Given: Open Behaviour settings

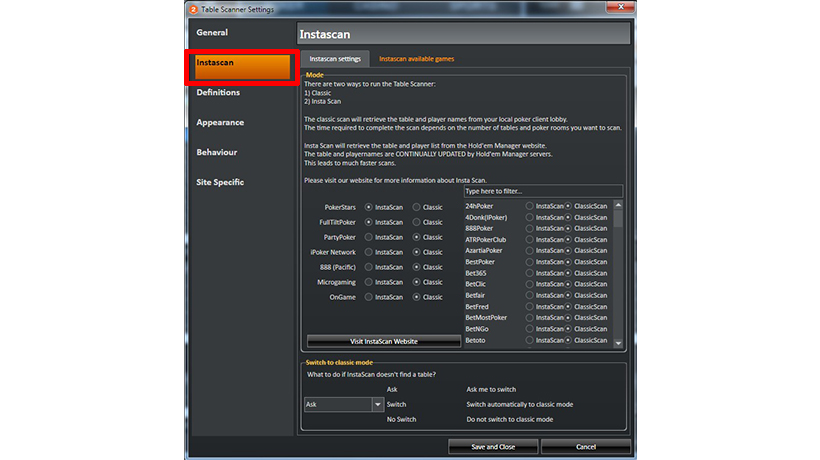Looking at the screenshot, I should [217, 152].
